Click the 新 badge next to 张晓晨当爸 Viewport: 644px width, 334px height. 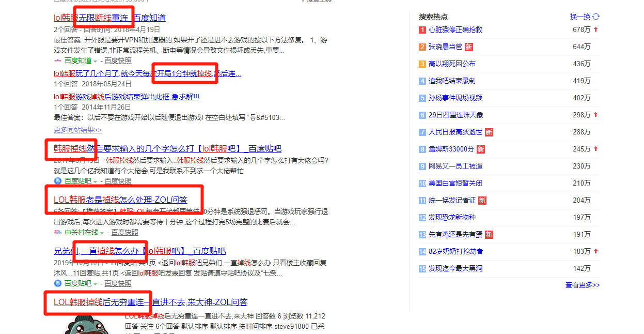coord(469,47)
